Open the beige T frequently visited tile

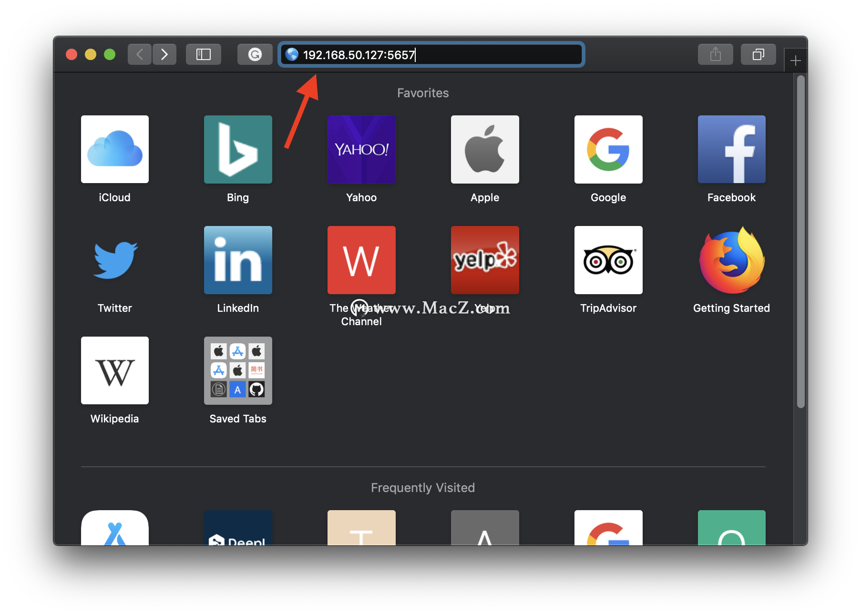361,528
